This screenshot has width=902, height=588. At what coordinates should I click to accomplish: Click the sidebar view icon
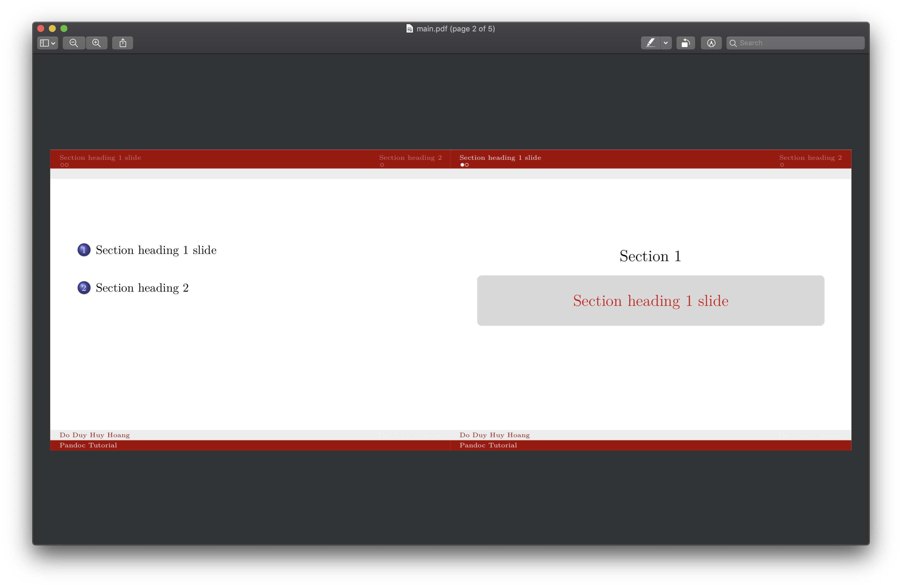44,43
